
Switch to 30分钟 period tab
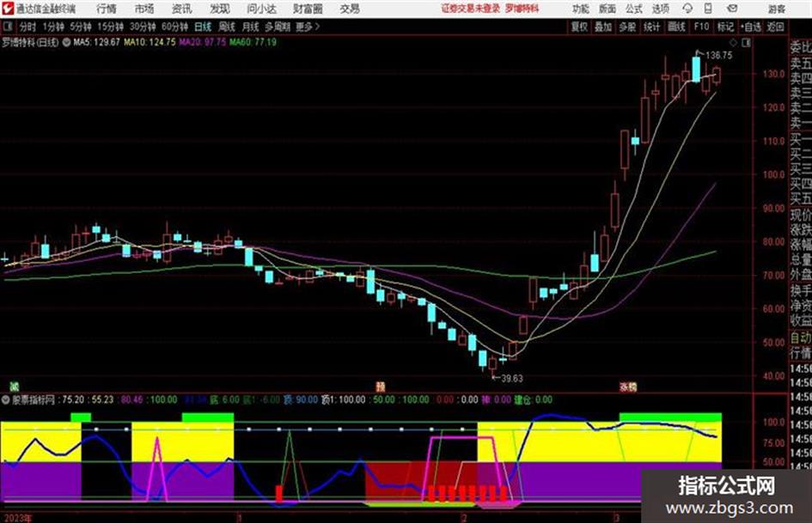click(143, 27)
